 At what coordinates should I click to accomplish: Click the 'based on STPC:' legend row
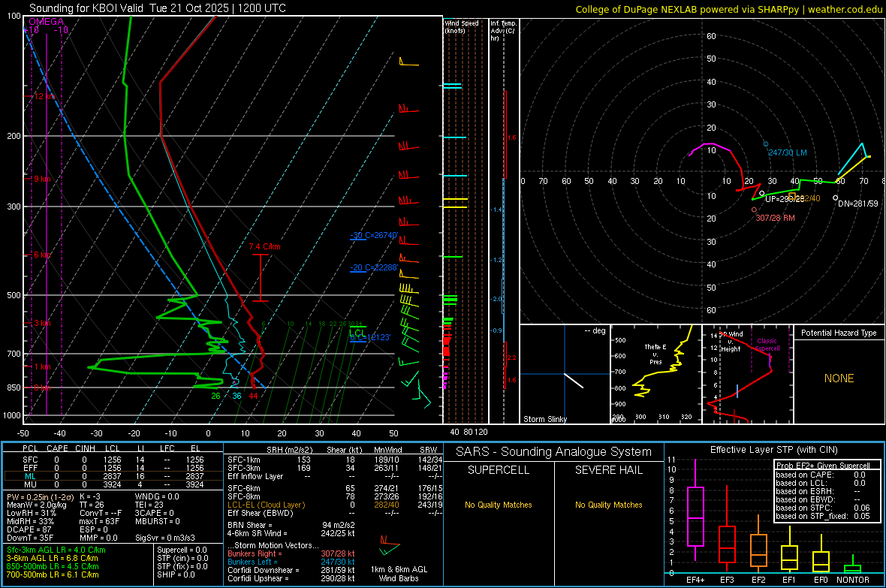(x=823, y=508)
